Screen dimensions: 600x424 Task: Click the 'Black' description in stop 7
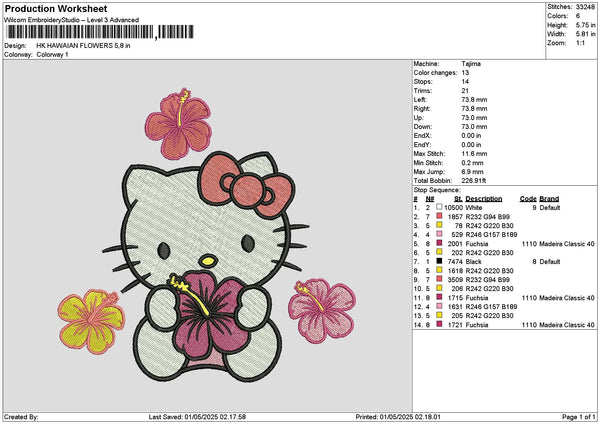(473, 261)
